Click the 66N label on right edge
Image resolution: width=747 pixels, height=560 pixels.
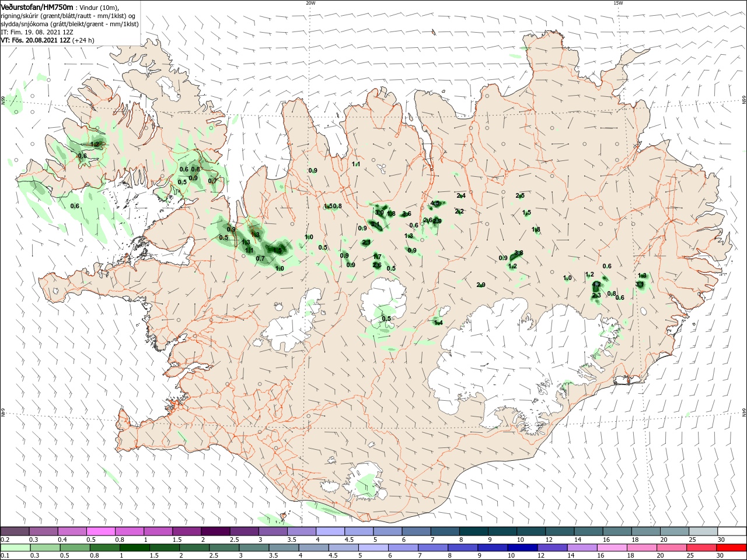tap(743, 100)
